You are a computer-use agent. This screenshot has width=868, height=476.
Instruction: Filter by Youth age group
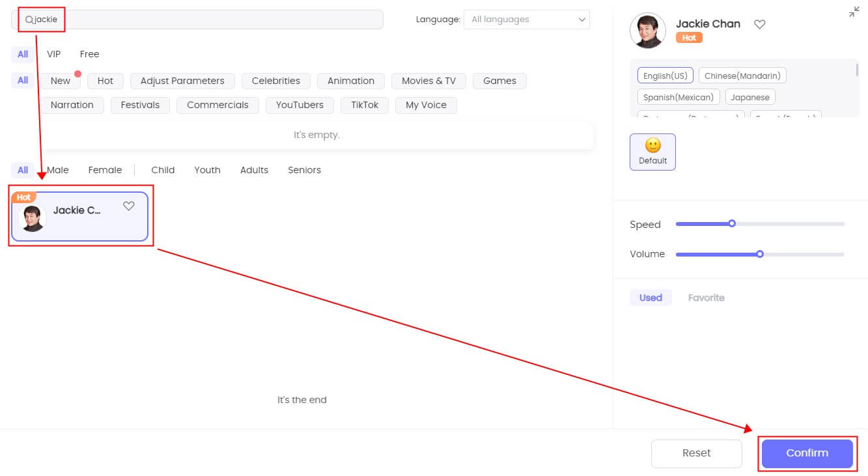coord(207,170)
